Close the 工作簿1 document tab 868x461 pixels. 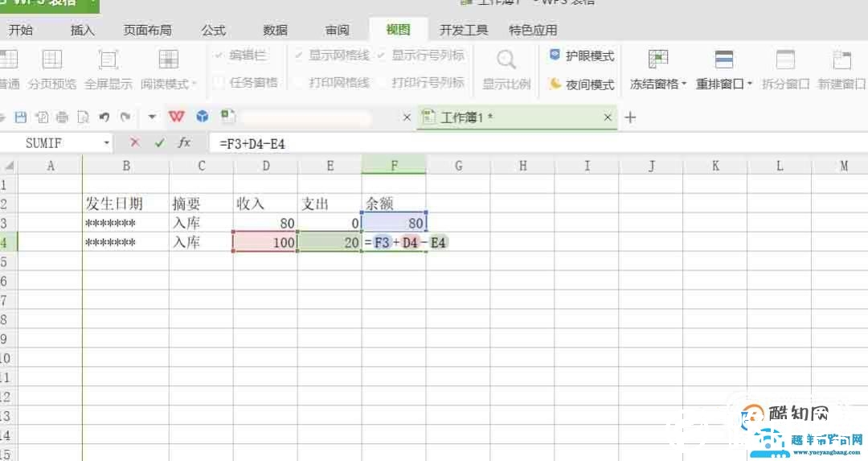608,117
